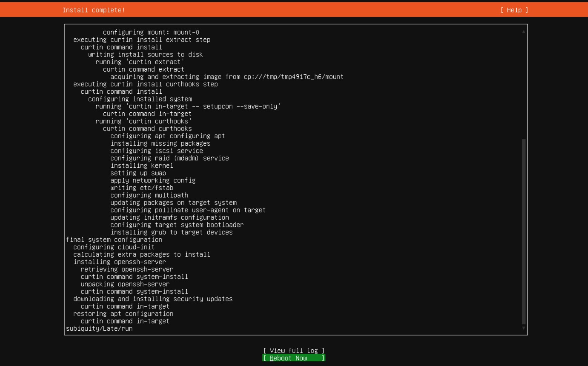Select the 'subiquity/Late/run' last log line
The width and height of the screenshot is (588, 366).
pos(99,328)
